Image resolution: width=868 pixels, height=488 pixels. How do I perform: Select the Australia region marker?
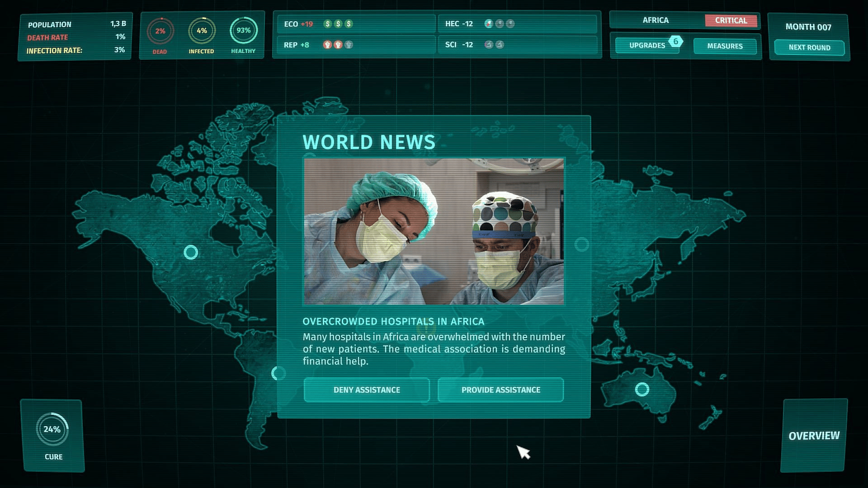coord(642,389)
